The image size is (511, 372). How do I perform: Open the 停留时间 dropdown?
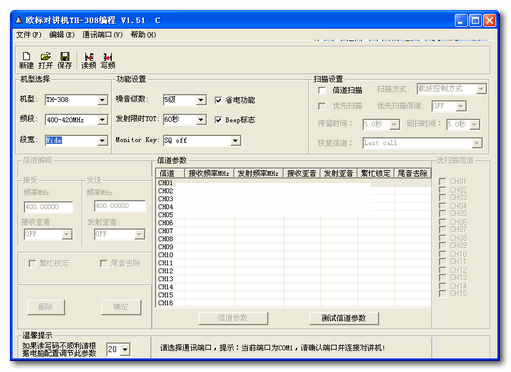click(394, 125)
